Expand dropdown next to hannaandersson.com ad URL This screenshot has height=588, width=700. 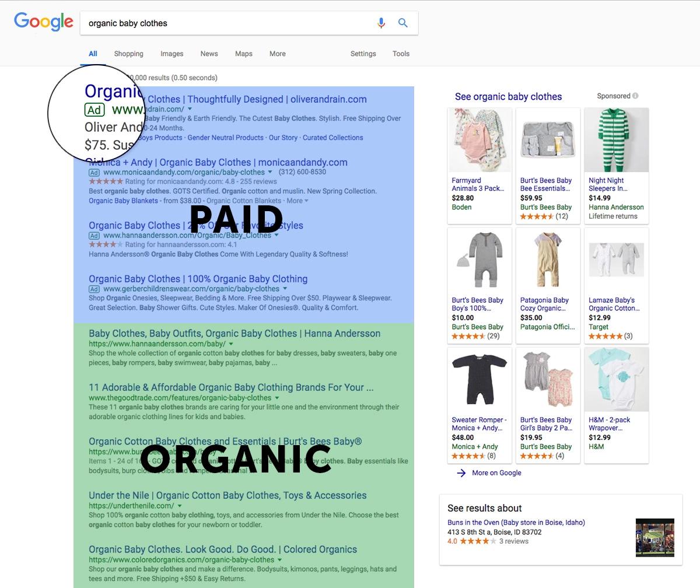[276, 236]
